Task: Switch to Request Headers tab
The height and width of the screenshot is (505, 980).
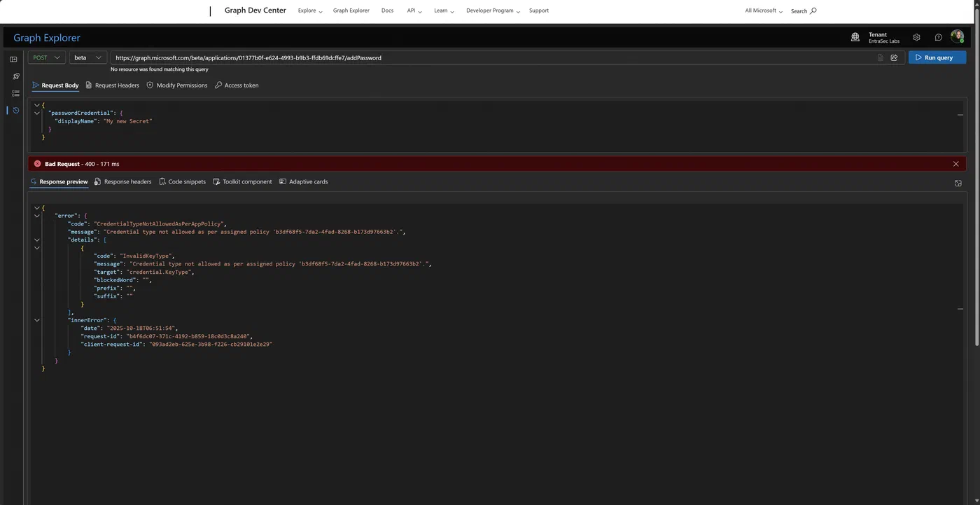Action: [112, 85]
